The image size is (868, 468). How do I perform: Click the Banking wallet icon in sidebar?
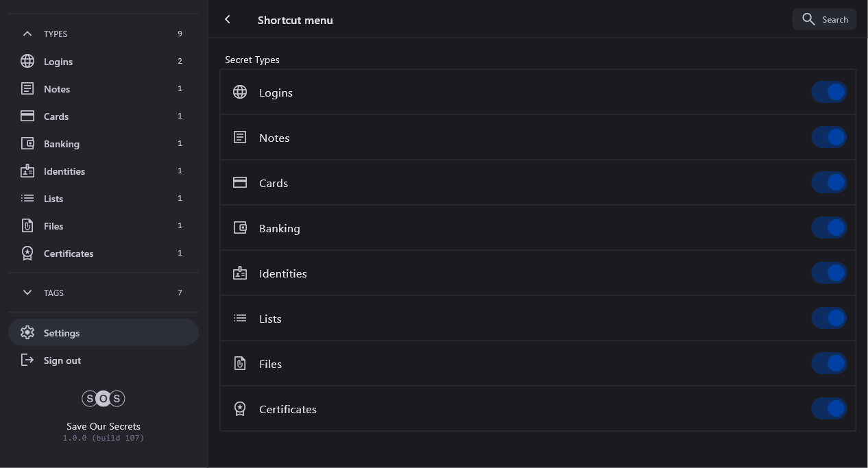point(27,144)
